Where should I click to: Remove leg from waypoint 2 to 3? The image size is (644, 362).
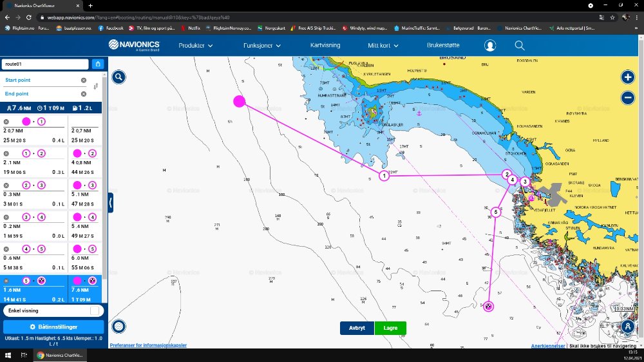click(6, 186)
